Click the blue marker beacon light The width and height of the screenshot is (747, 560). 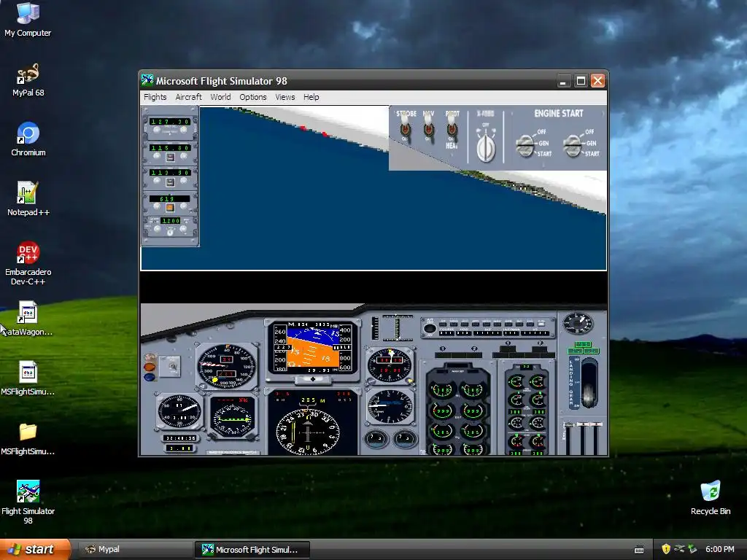150,377
